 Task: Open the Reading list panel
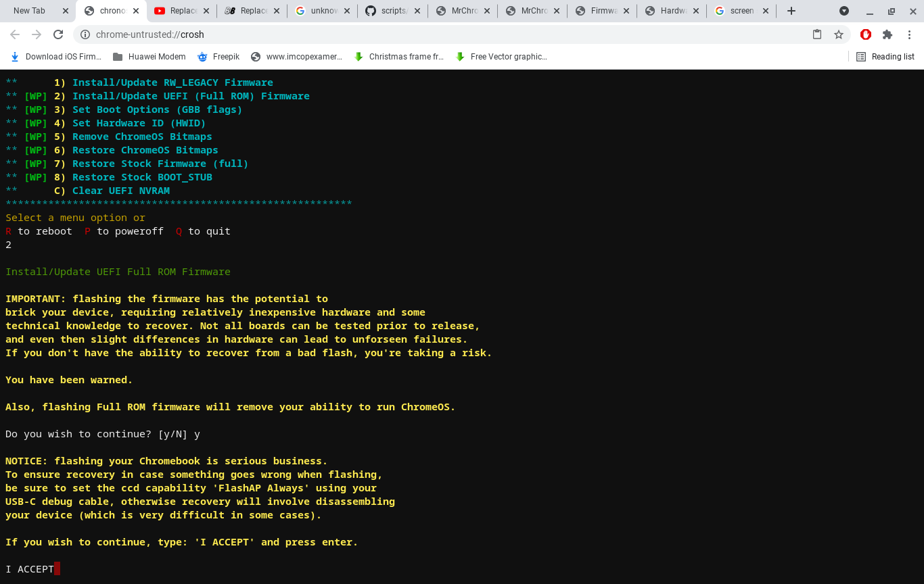[885, 57]
